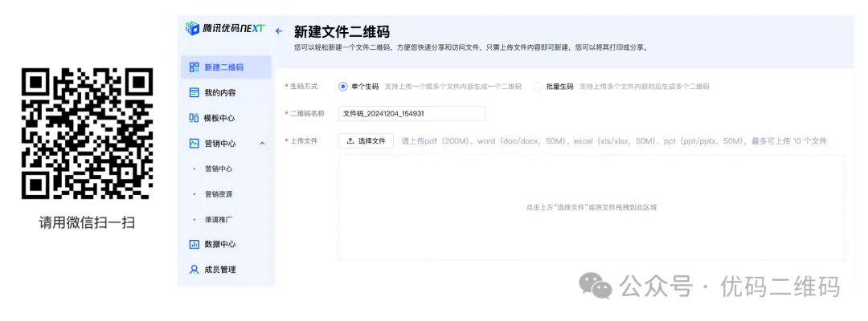Open 新建二维码 in the sidebar

pyautogui.click(x=226, y=67)
